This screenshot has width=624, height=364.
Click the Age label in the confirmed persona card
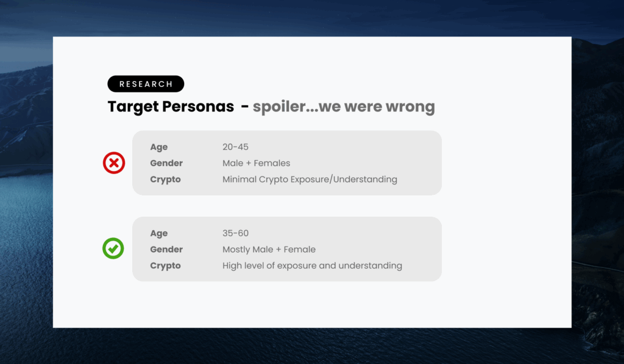159,234
